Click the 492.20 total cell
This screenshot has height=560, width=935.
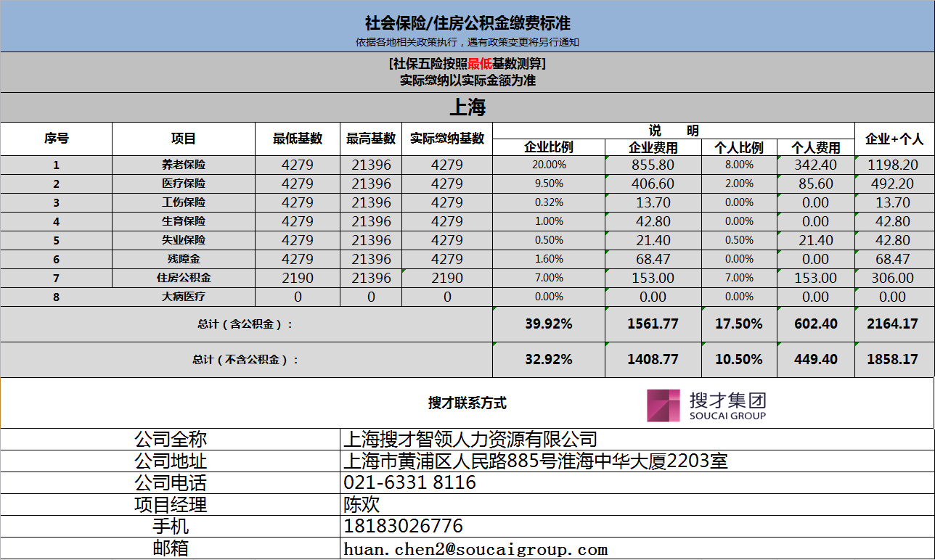click(893, 184)
